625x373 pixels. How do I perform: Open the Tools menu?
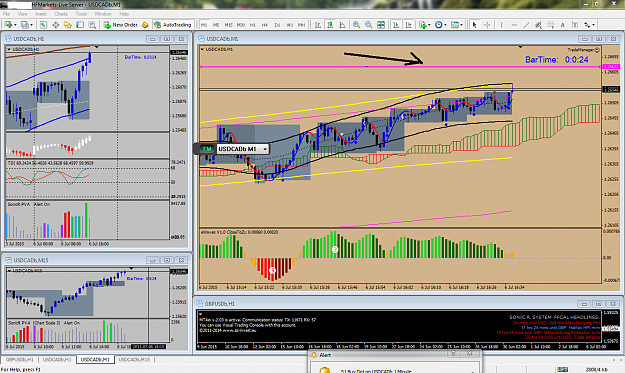pos(81,14)
